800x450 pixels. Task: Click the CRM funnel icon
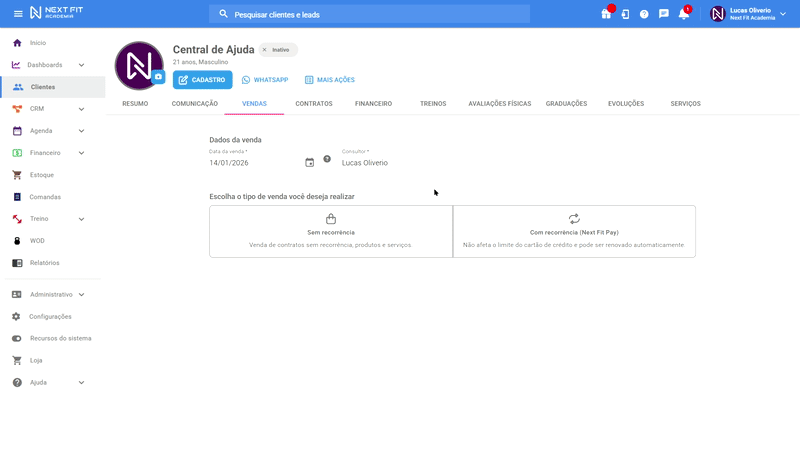[17, 109]
